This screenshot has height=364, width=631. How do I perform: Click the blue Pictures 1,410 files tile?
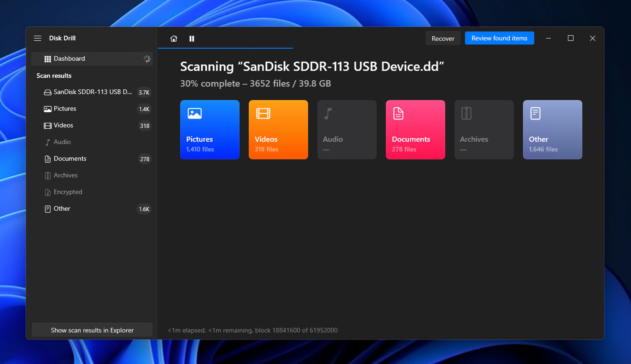210,129
